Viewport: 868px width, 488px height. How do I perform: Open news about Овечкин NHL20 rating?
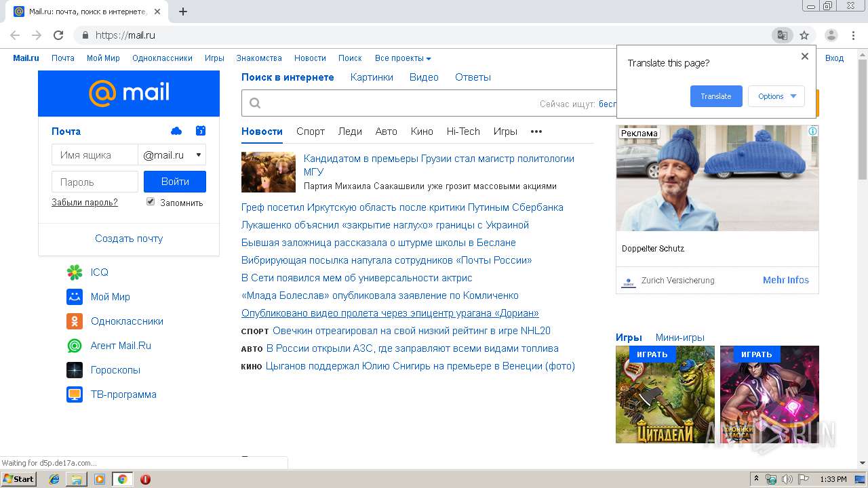[x=412, y=331]
